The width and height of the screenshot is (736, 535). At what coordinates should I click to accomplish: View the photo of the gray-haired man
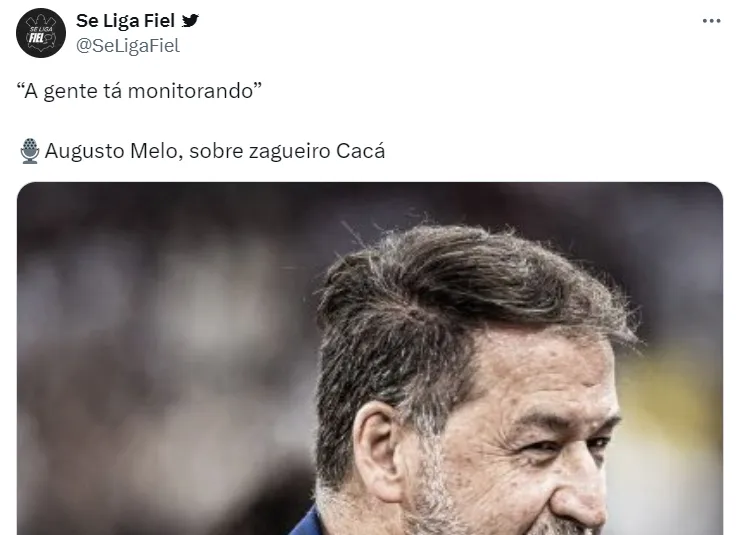coord(370,359)
